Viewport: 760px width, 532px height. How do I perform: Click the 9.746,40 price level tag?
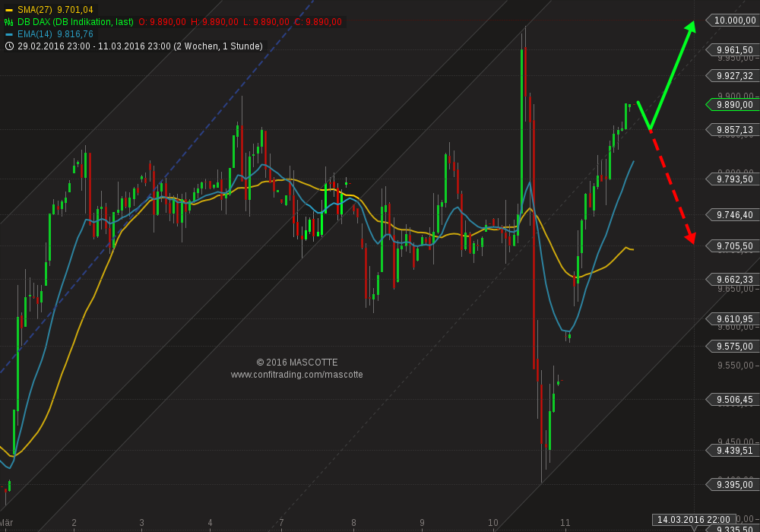tap(733, 214)
